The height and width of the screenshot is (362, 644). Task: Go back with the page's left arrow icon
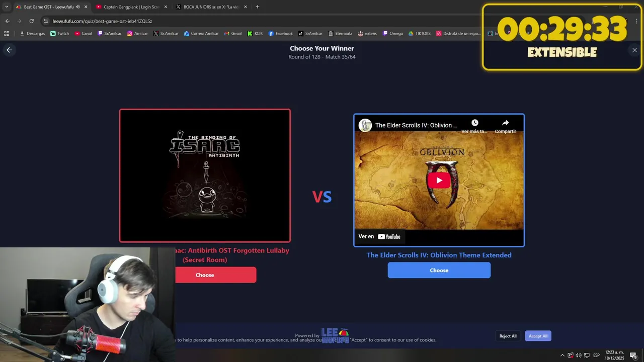9,50
